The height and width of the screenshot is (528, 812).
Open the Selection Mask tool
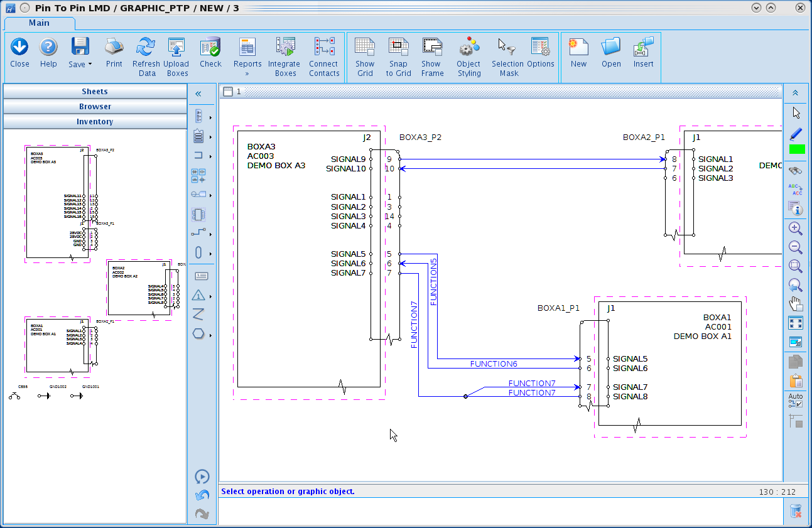pos(507,57)
